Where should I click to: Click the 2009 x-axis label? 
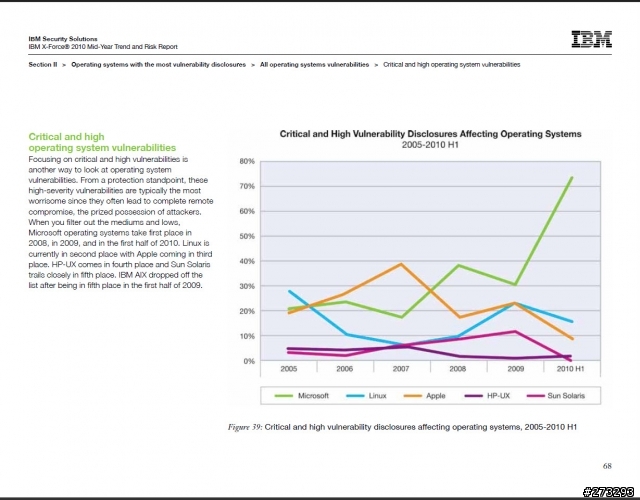[516, 369]
